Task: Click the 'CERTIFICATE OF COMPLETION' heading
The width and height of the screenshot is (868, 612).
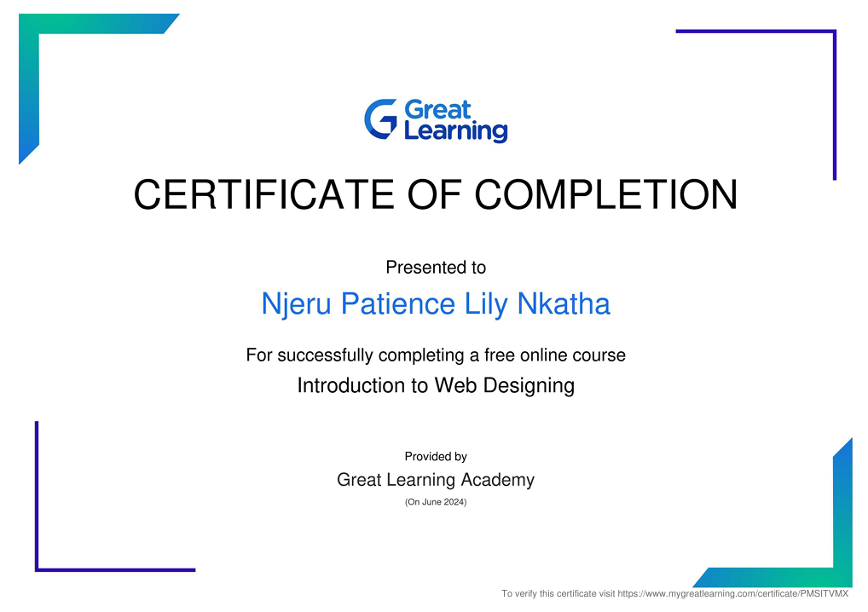Action: pyautogui.click(x=436, y=194)
